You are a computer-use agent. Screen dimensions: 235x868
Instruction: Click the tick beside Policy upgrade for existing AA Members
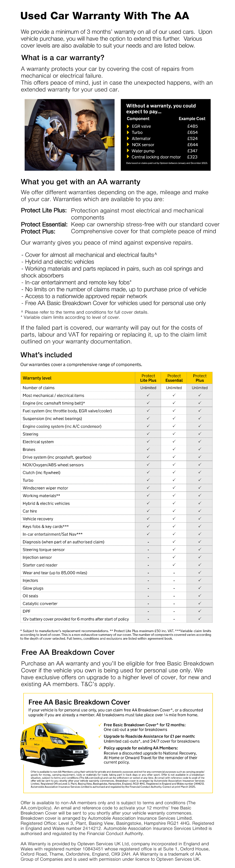pos(100,748)
